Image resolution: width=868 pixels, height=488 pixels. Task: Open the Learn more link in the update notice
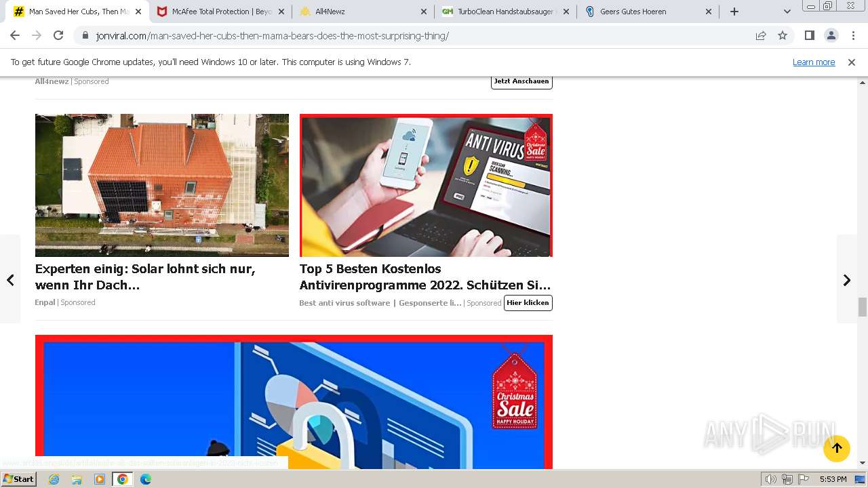pyautogui.click(x=814, y=62)
